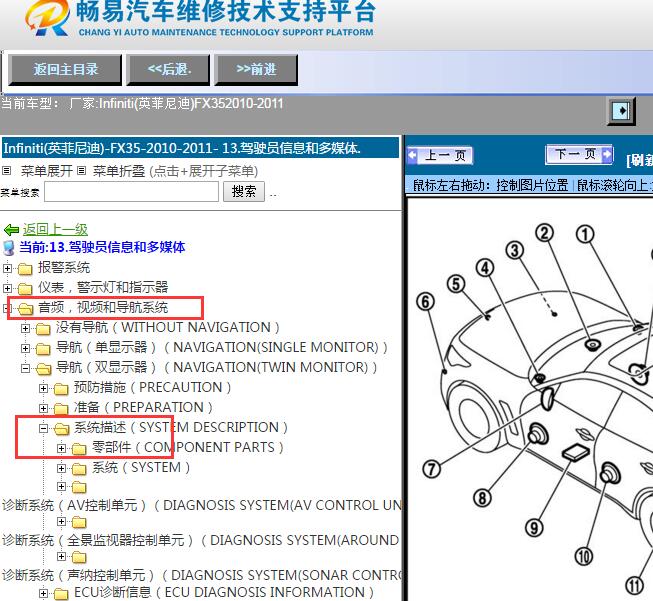Screen dimensions: 653x601
Task: Select 报警系统 tree item
Action: click(x=64, y=267)
